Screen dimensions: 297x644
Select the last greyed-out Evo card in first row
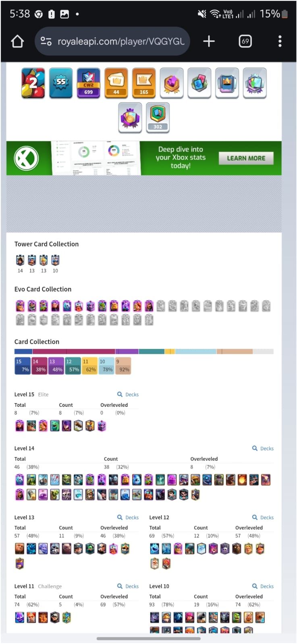coord(266,306)
